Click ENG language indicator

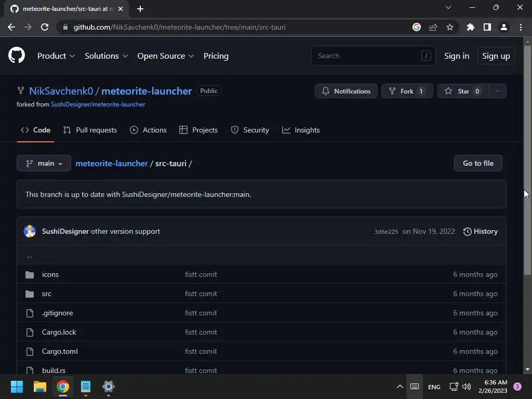click(x=434, y=387)
